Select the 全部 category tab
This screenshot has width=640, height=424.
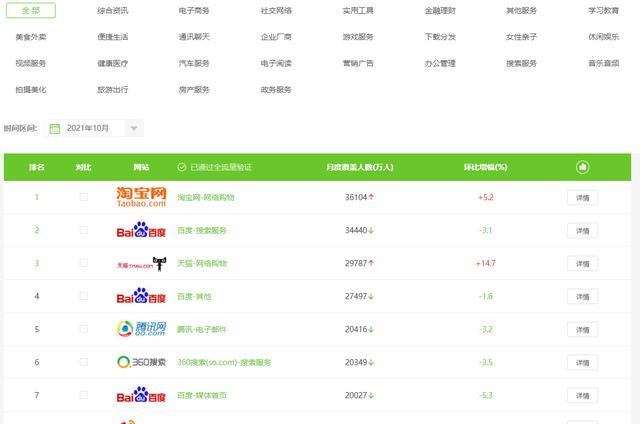pos(31,10)
